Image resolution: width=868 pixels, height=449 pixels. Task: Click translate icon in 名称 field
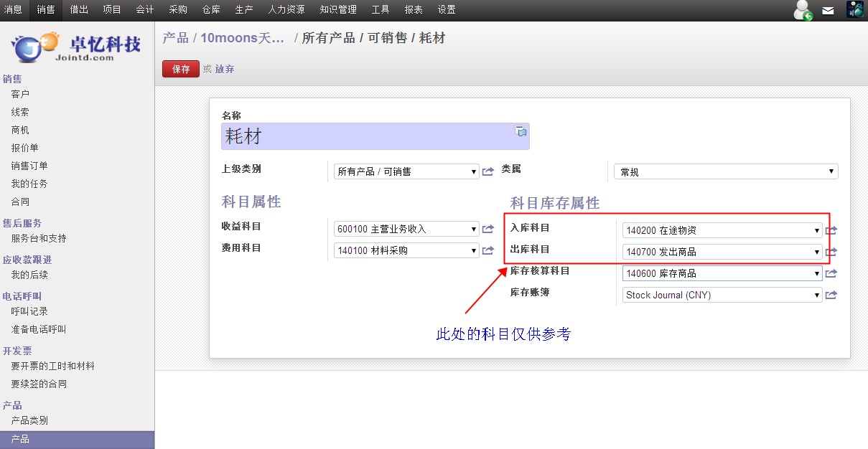coord(521,131)
